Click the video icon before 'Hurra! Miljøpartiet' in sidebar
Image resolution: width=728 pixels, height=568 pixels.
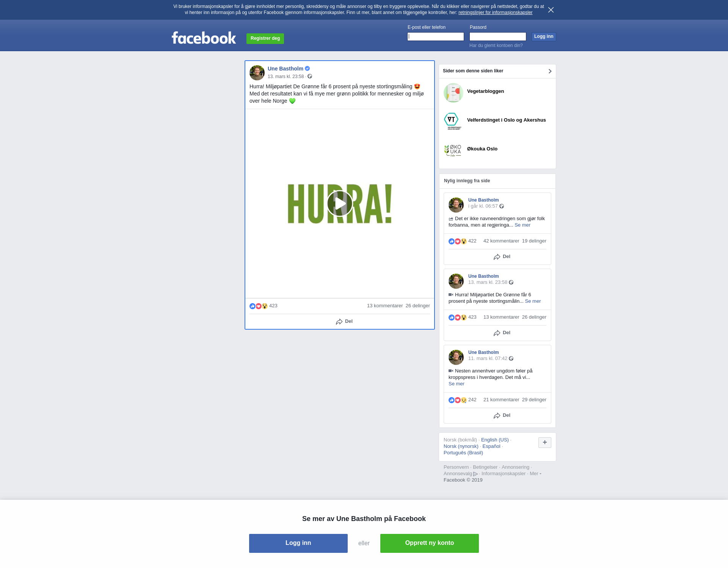(451, 295)
